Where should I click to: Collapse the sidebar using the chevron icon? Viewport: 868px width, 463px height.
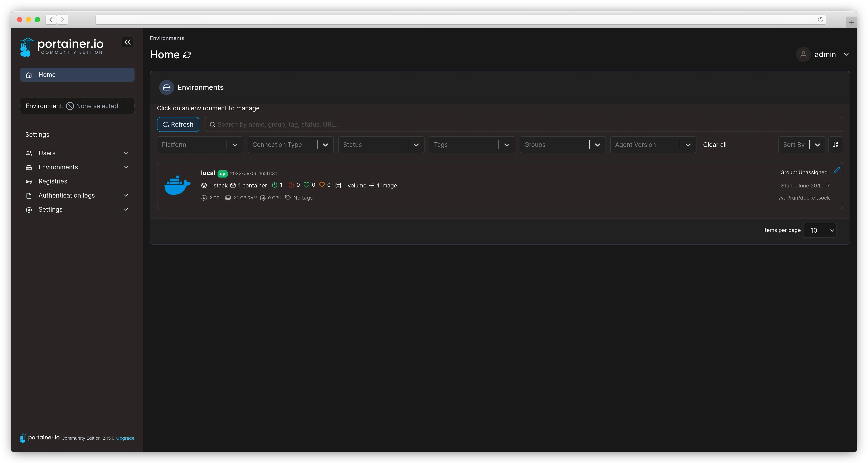127,43
